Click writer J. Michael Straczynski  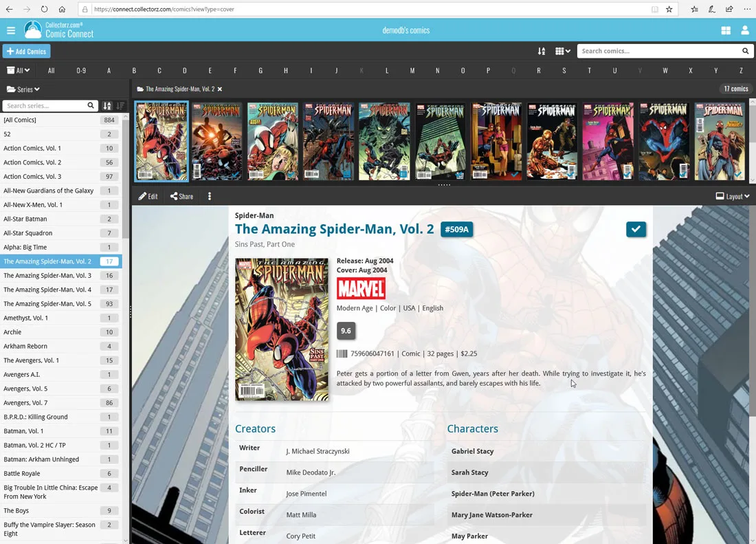(x=318, y=451)
